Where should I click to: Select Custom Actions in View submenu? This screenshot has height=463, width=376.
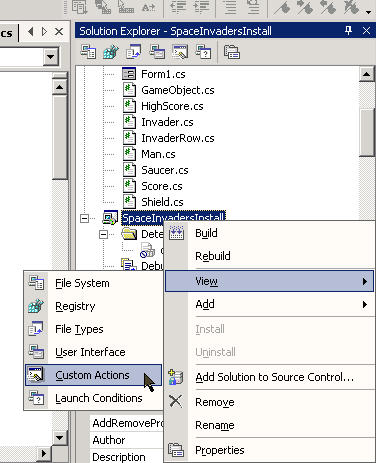coord(93,375)
